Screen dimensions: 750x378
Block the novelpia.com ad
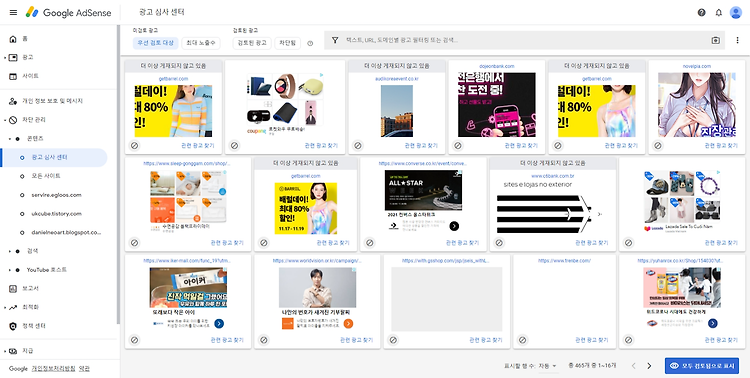658,145
